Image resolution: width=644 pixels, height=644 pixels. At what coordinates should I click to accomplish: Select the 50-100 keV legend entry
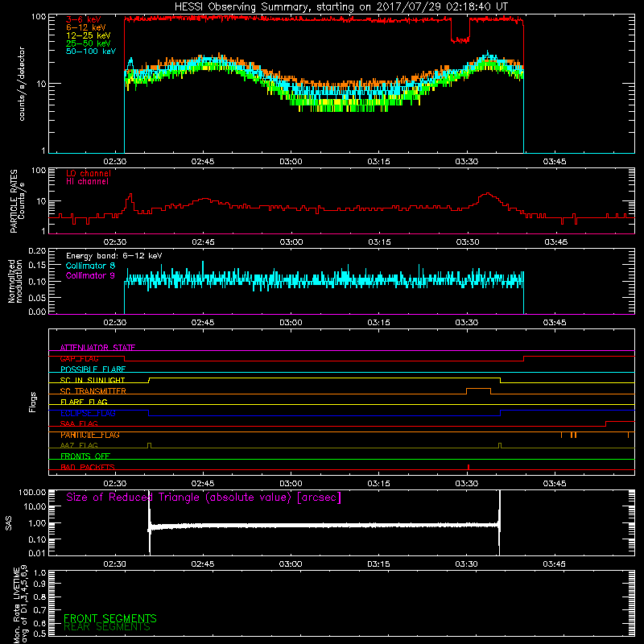pos(91,52)
